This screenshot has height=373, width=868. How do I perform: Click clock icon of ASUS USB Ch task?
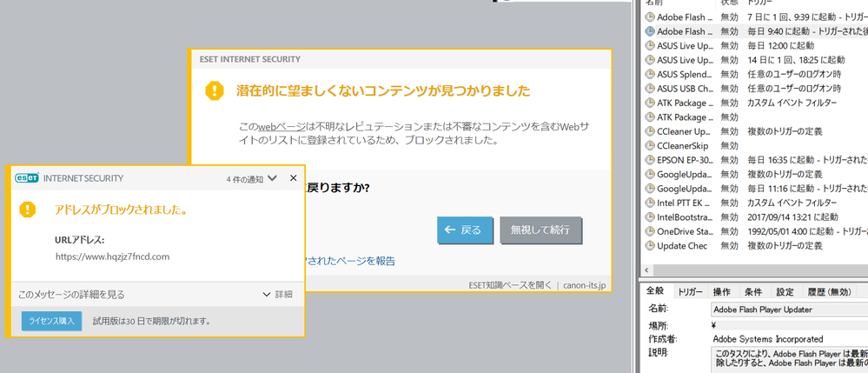coord(650,89)
